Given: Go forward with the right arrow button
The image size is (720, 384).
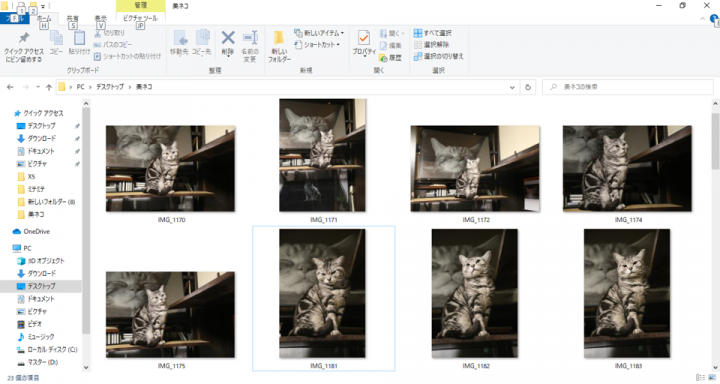Looking at the screenshot, I should tap(25, 87).
